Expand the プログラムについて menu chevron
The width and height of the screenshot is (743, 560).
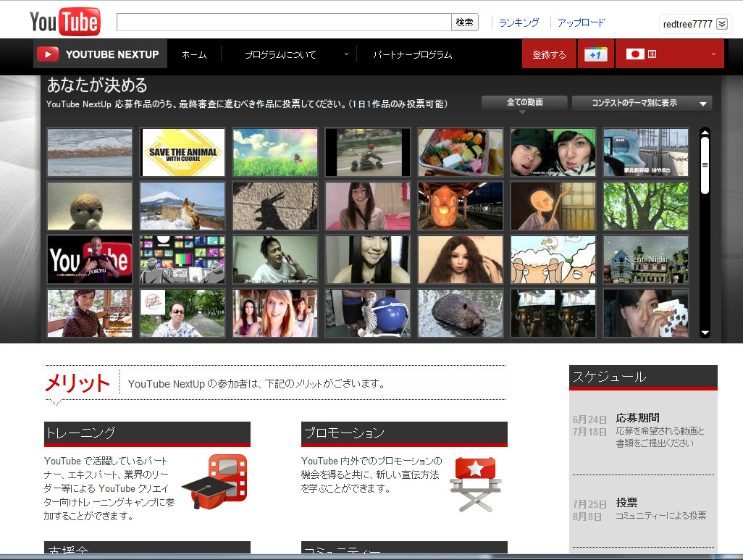click(346, 54)
